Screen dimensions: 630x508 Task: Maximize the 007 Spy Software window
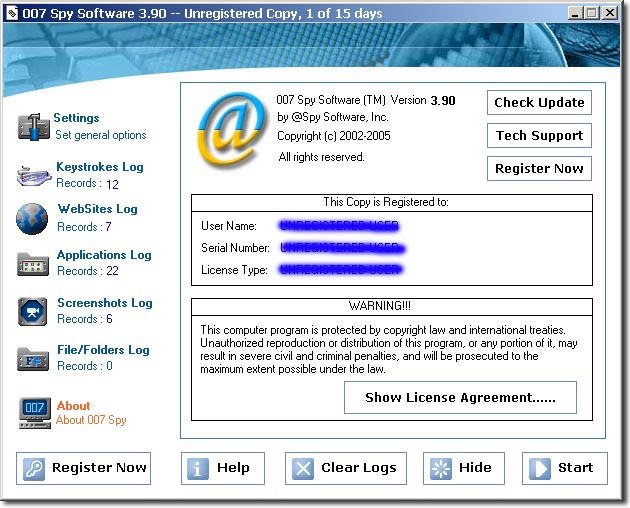pyautogui.click(x=591, y=13)
